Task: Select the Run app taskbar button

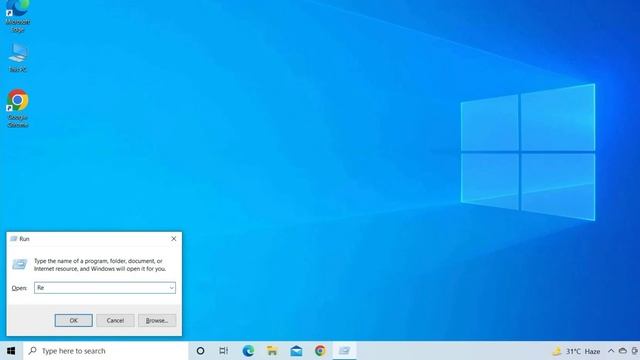Action: pyautogui.click(x=344, y=351)
